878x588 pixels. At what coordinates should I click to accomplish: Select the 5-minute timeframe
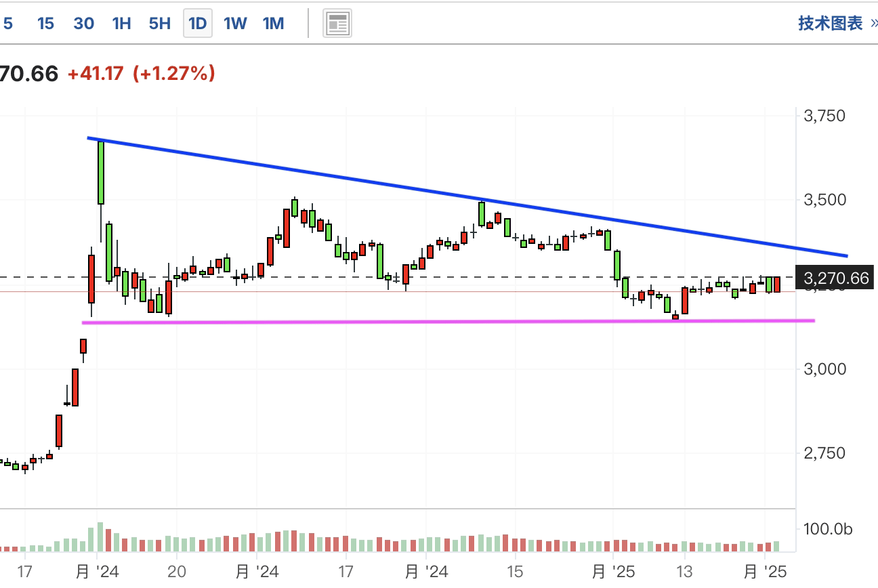(8, 24)
